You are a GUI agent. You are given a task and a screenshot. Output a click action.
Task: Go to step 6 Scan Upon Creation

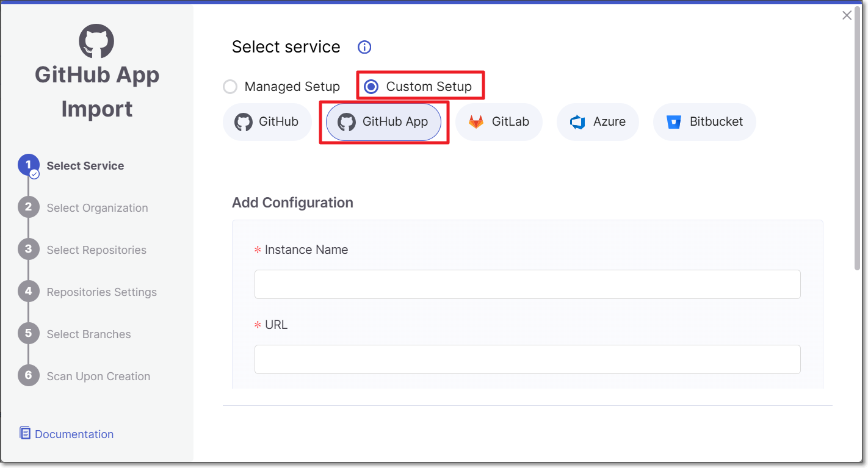click(84, 376)
